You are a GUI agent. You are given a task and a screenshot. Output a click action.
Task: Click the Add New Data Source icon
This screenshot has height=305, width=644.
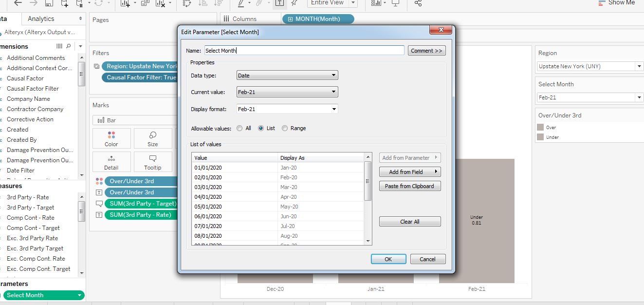point(65,3)
